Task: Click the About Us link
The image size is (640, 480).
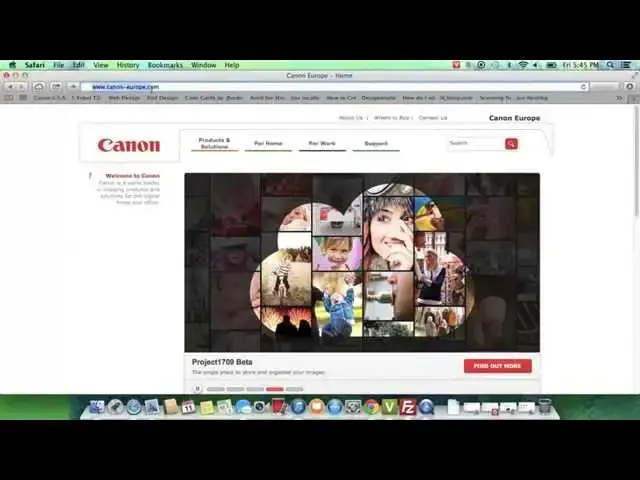Action: click(x=351, y=118)
